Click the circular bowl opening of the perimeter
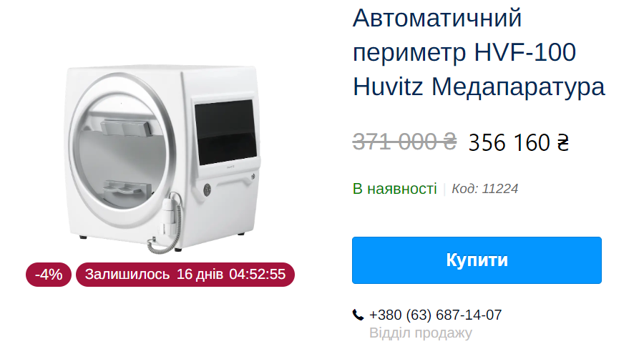This screenshot has height=349, width=644. coord(122,151)
